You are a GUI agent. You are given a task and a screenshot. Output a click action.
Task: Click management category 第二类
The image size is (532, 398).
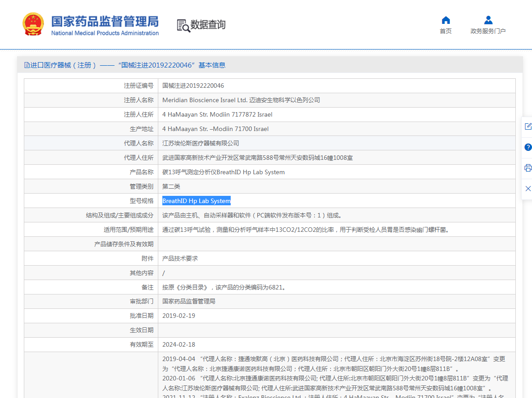point(171,186)
